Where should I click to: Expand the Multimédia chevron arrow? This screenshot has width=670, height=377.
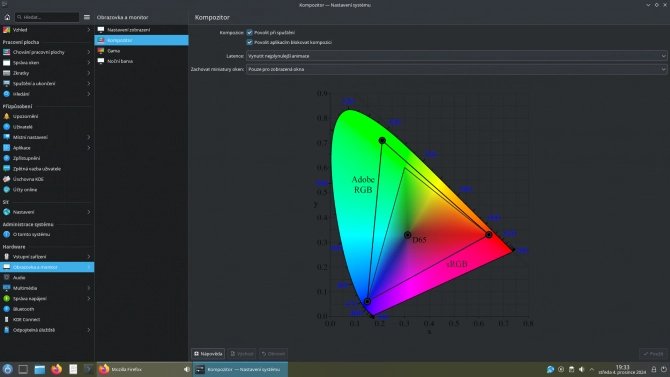(x=88, y=288)
